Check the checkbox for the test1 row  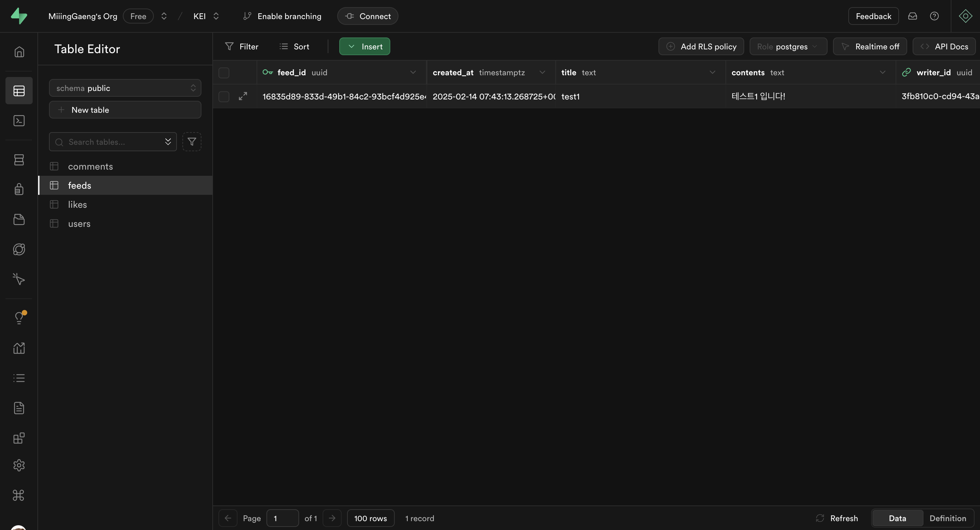pos(224,96)
